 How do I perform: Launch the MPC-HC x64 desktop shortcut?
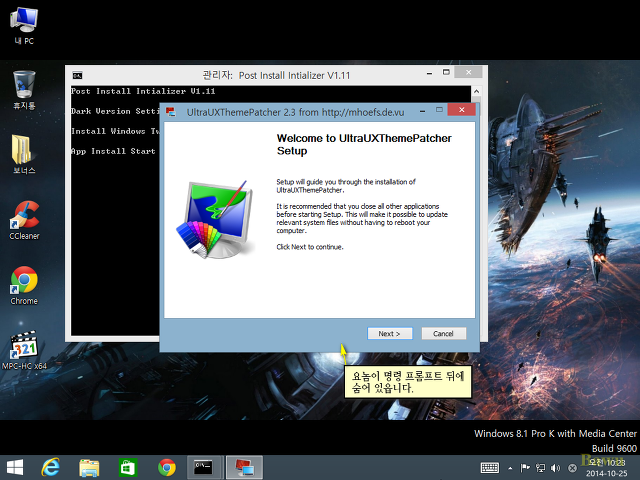click(24, 350)
